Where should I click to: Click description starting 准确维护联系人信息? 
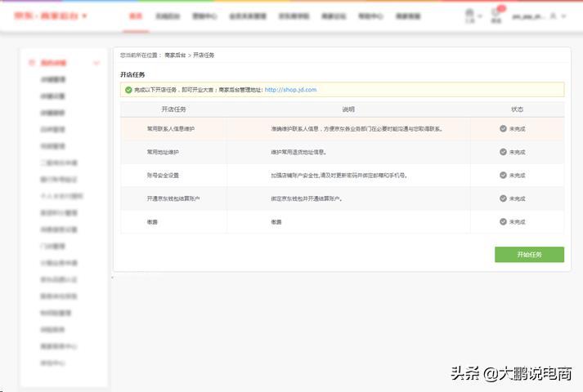click(x=357, y=129)
